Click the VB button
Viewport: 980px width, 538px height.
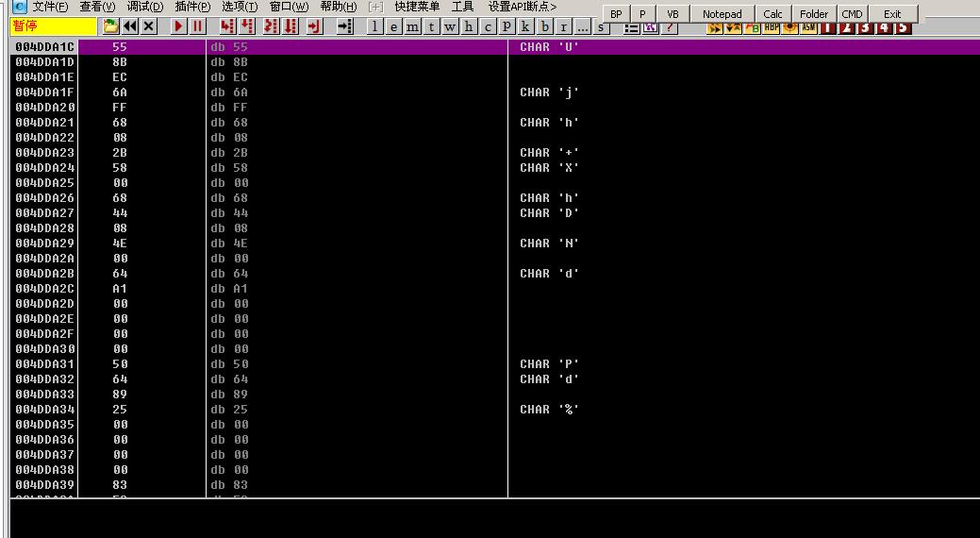point(673,14)
